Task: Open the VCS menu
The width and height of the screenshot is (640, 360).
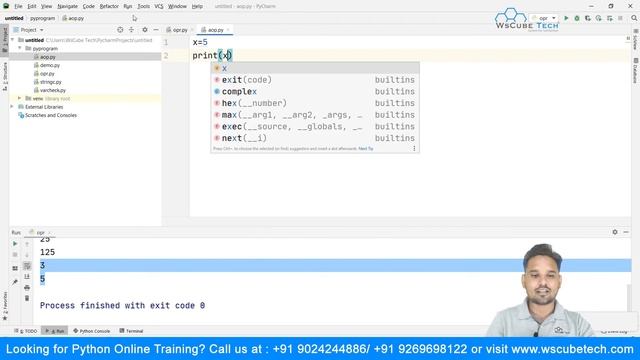Action: [159, 6]
